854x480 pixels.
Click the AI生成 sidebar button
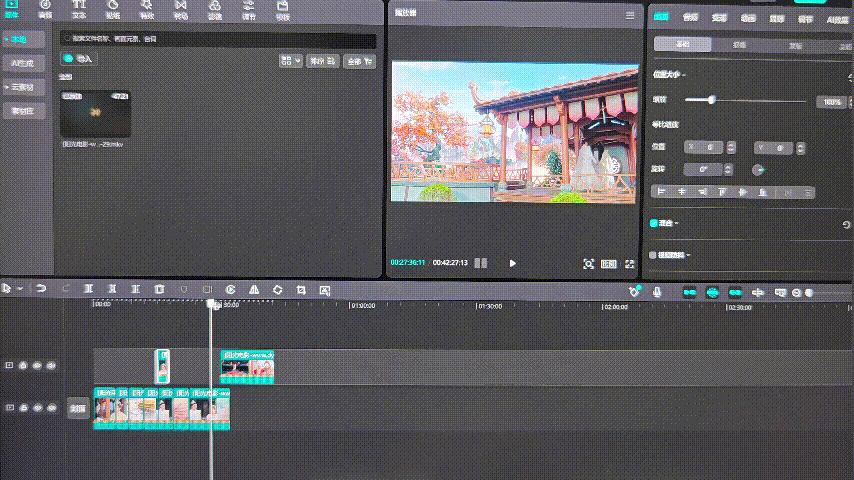(23, 63)
